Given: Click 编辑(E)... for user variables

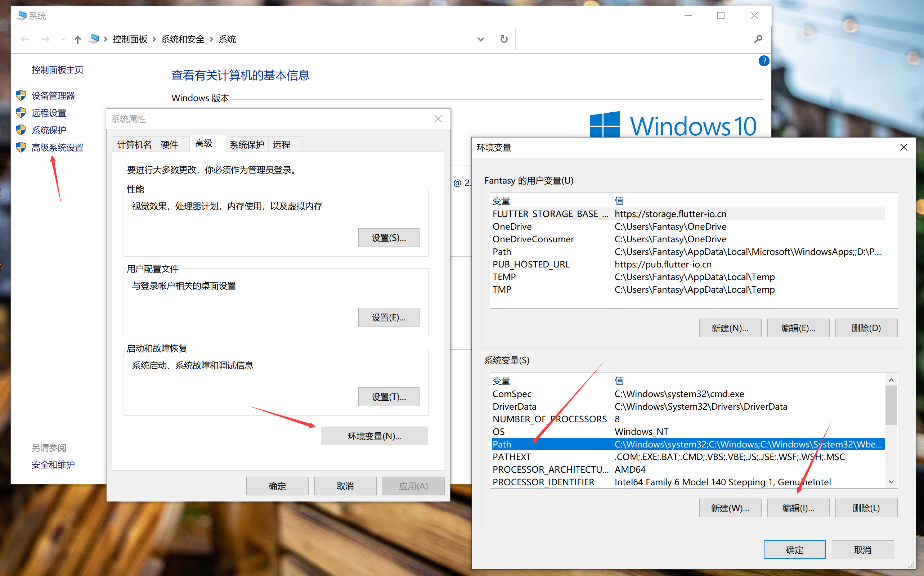Looking at the screenshot, I should pyautogui.click(x=798, y=328).
